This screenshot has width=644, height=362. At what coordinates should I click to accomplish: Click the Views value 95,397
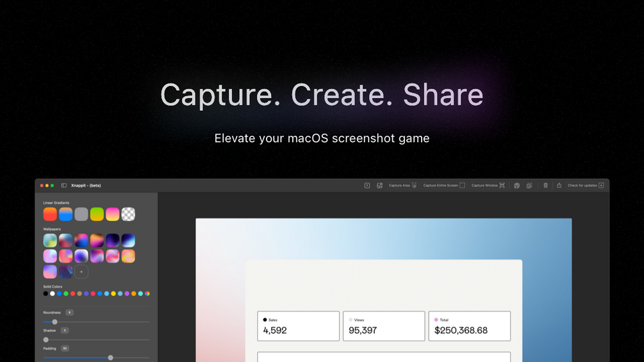[363, 331]
